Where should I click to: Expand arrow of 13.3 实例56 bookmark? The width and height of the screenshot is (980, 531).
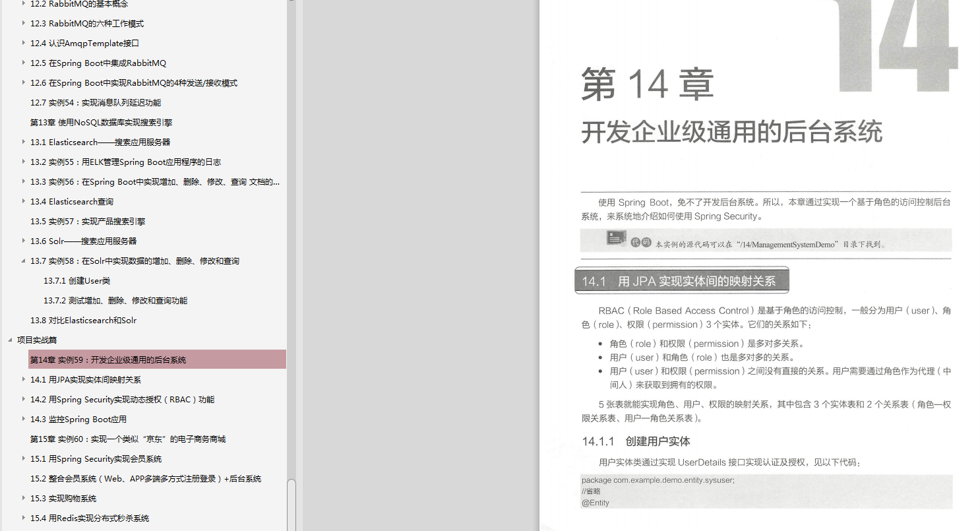tap(24, 182)
